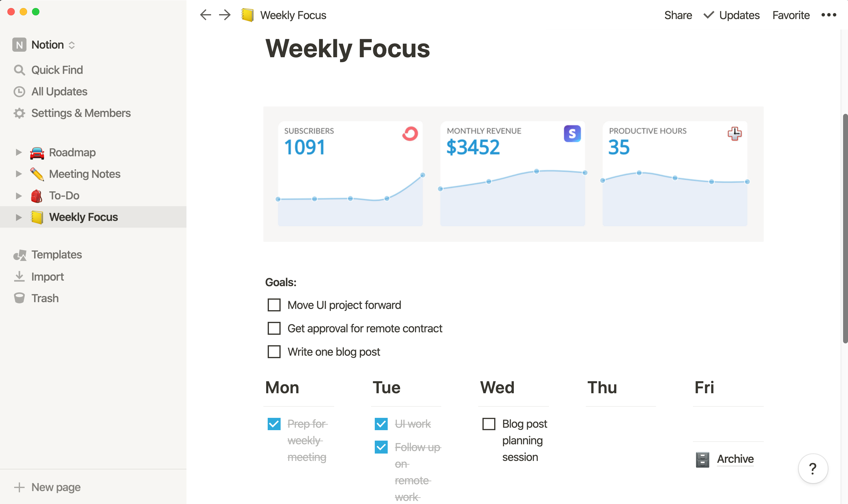This screenshot has width=848, height=504.
Task: Expand the Meeting Notes sidebar item
Action: 18,174
